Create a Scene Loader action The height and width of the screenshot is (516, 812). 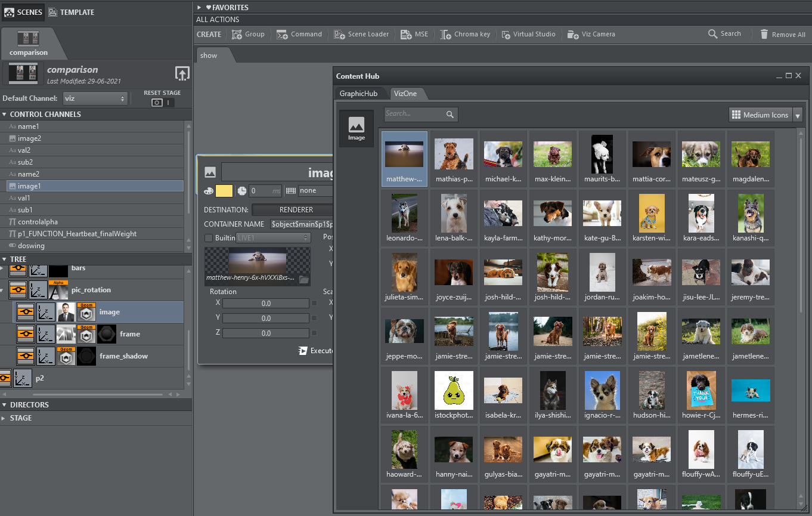[361, 35]
